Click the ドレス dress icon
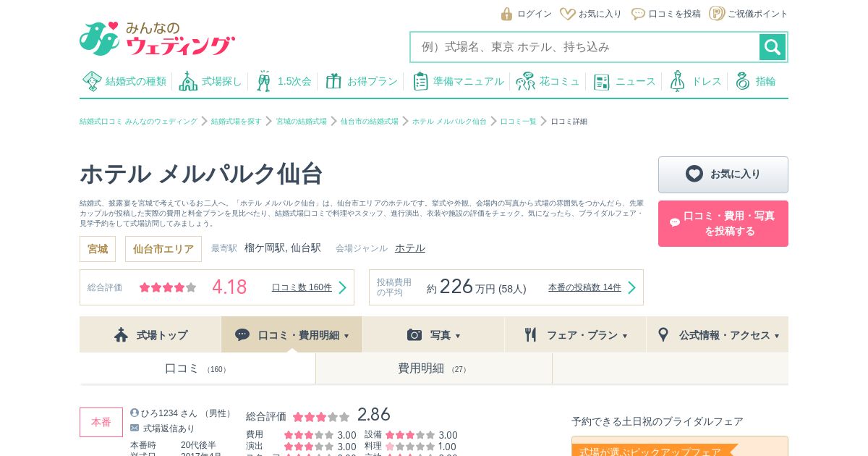 677,81
